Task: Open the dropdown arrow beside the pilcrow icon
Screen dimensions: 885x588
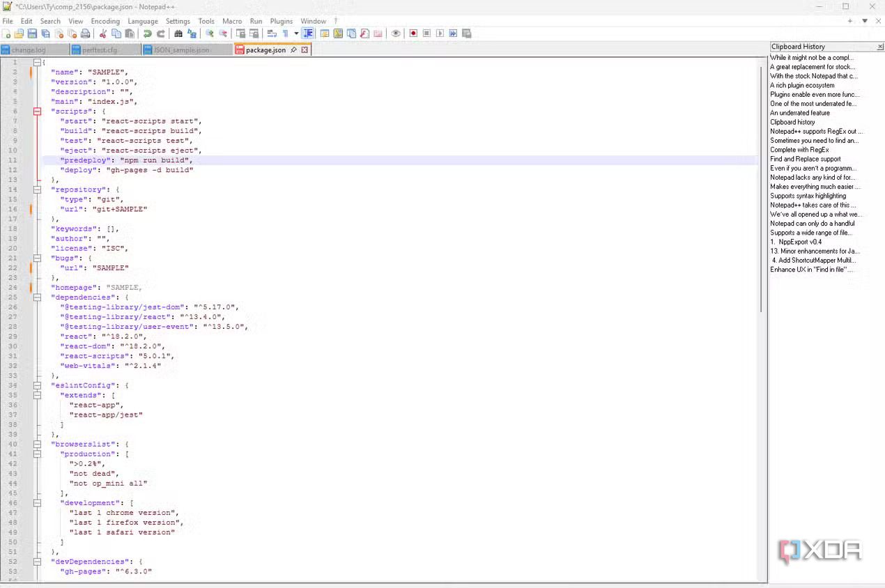Action: coord(296,33)
